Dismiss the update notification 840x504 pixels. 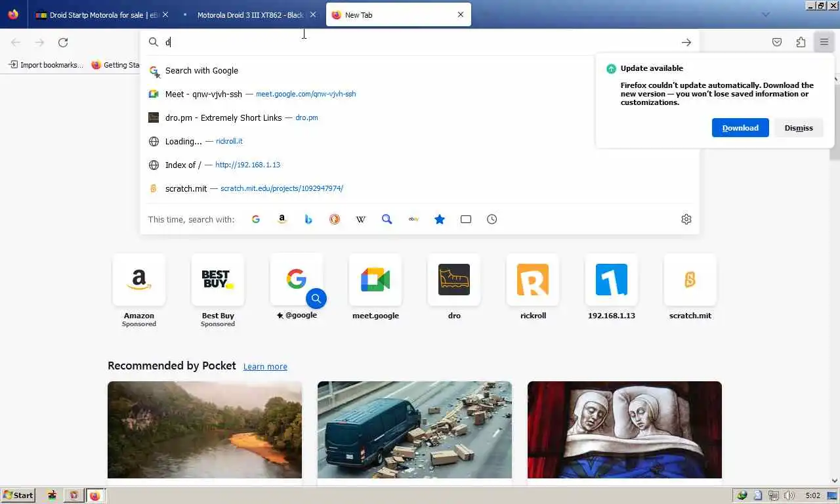tap(799, 128)
